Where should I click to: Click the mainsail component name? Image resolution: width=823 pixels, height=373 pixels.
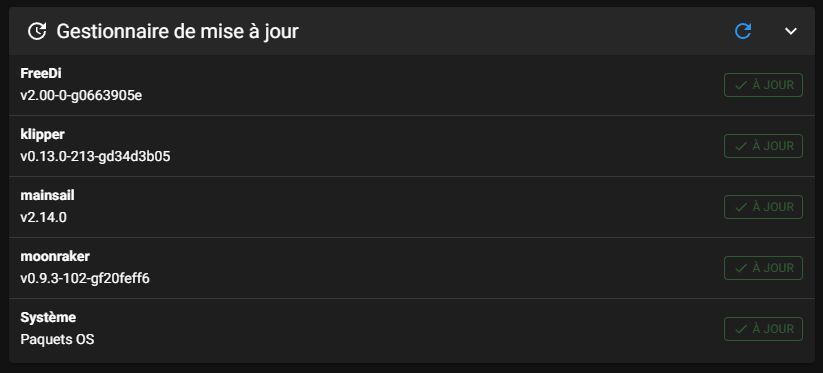pos(47,196)
